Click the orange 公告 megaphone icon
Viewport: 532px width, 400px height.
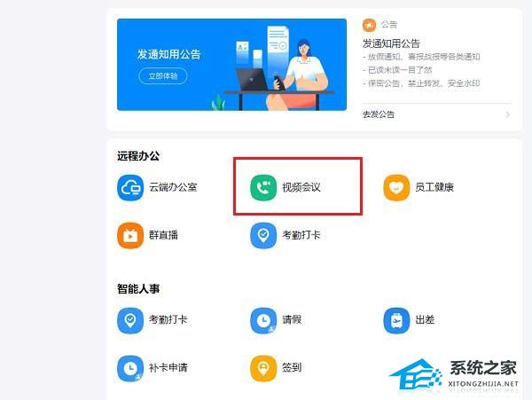coord(369,25)
